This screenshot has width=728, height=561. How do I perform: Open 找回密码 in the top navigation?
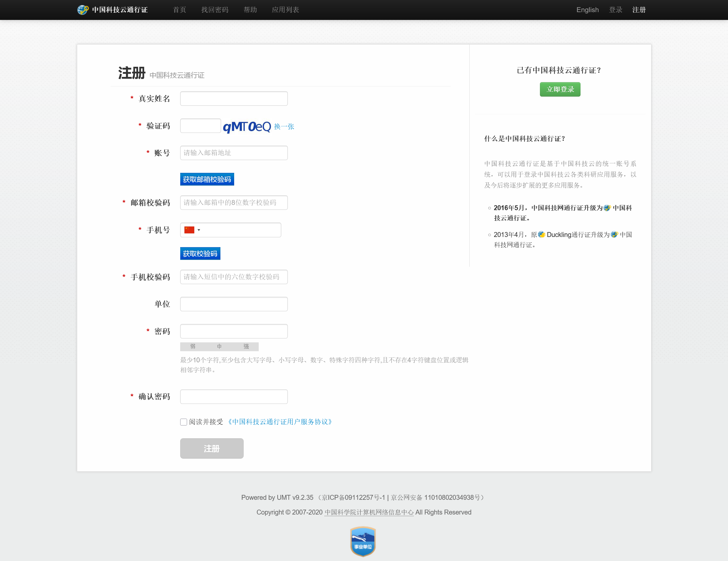click(215, 10)
